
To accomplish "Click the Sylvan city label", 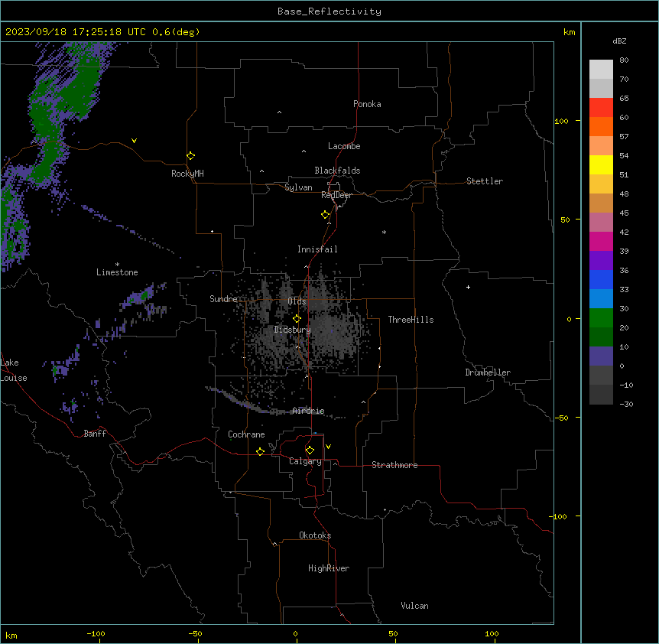I will pos(298,187).
